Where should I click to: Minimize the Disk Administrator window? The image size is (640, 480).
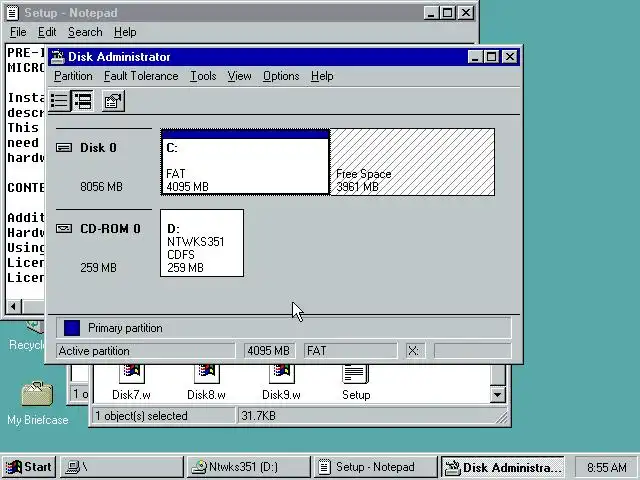[x=475, y=57]
